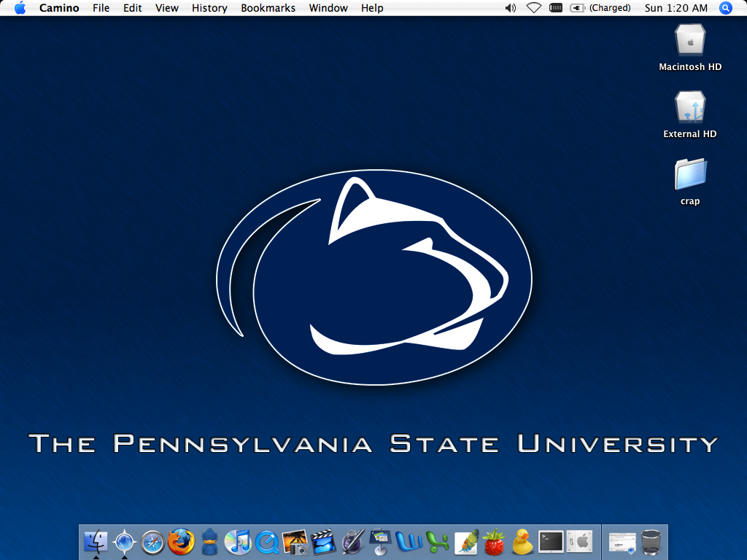The image size is (747, 560).
Task: Launch Safari from the dock
Action: (x=153, y=542)
